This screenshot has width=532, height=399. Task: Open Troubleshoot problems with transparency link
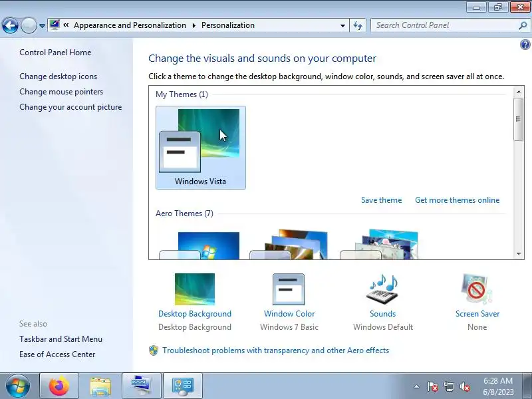pos(275,350)
